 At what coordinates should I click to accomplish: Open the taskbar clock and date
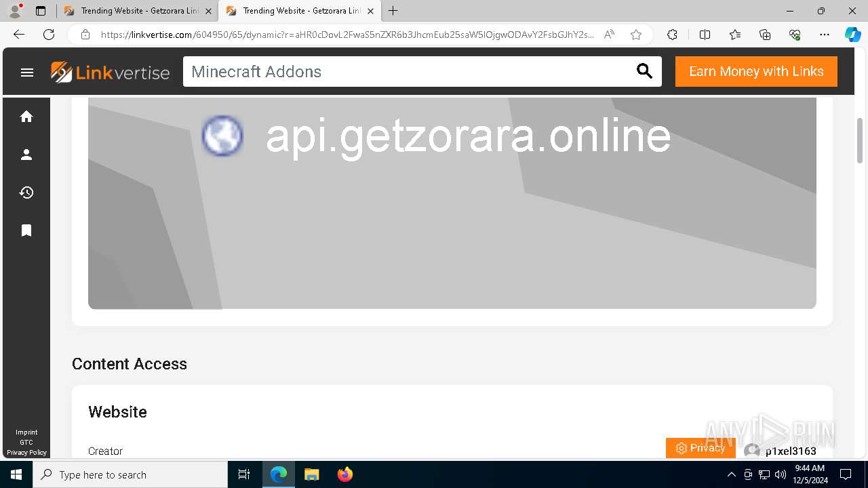[809, 474]
